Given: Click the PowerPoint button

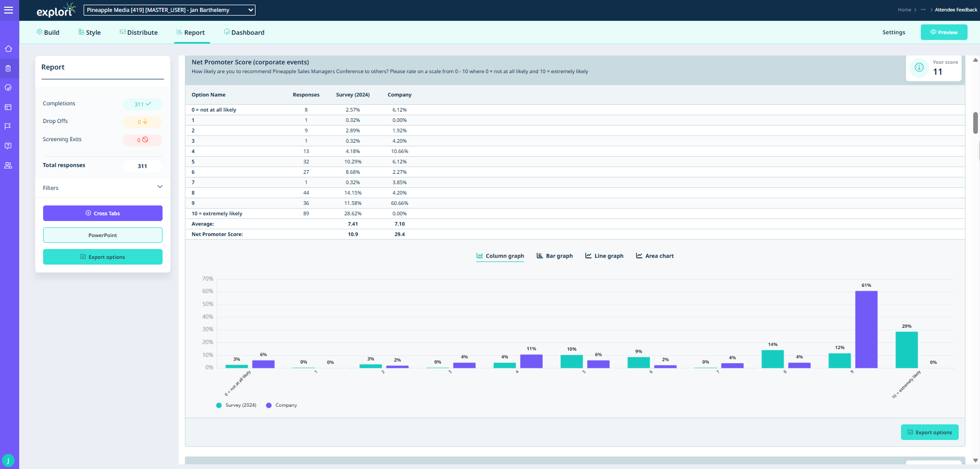Looking at the screenshot, I should click(x=103, y=235).
